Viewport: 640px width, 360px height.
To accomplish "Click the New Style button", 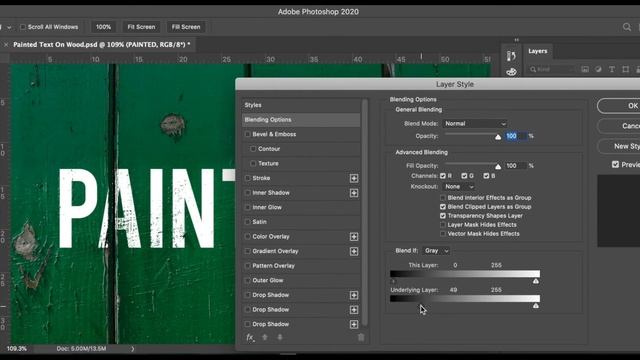I will [618, 146].
